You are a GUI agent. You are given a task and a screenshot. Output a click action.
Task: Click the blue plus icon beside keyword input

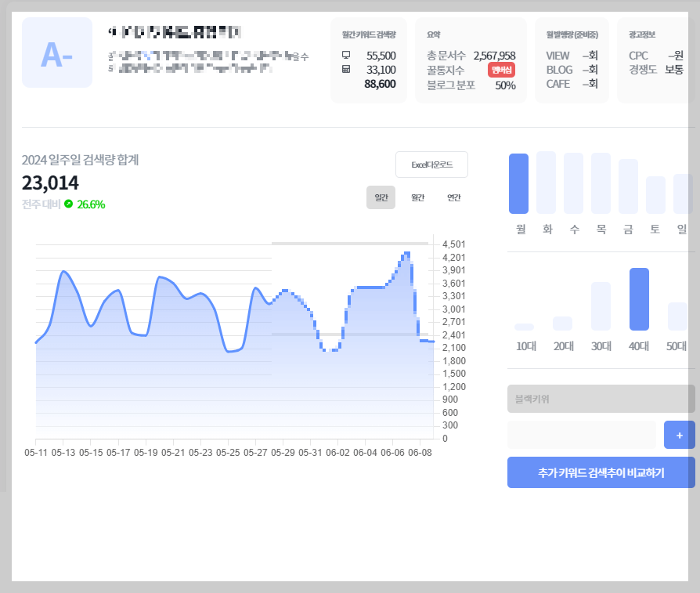pos(679,435)
